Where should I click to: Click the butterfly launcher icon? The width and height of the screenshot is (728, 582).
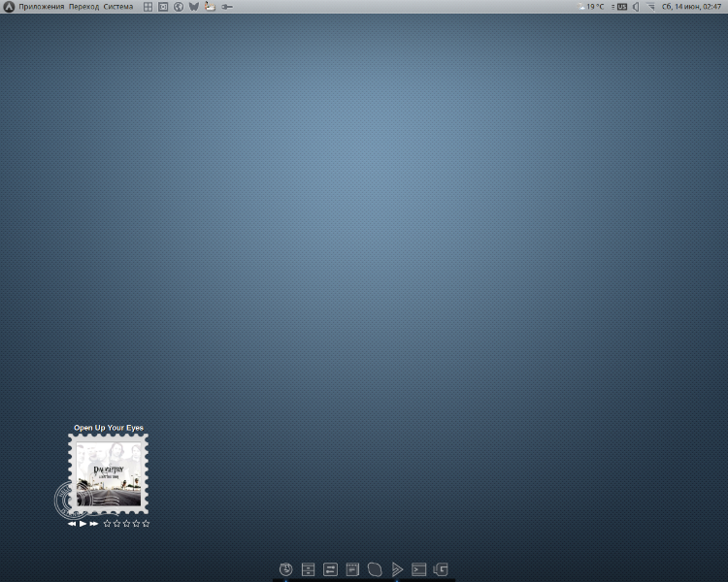(x=194, y=7)
